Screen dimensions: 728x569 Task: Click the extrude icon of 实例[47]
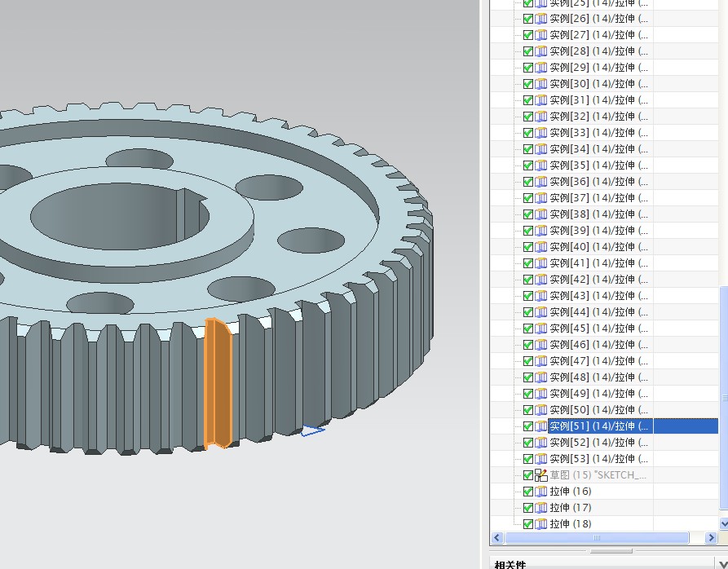(x=540, y=361)
